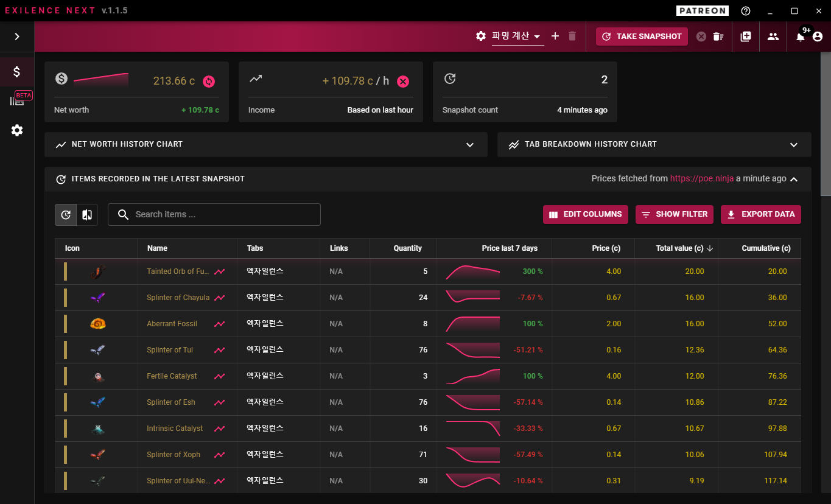
Task: Open trend icon next to Splinter of Xoph
Action: click(x=220, y=455)
